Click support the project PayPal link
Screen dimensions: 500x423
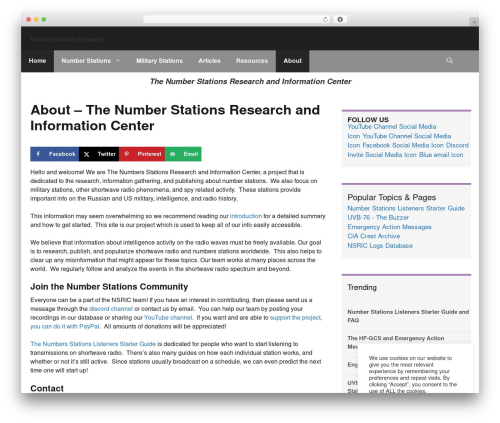(x=176, y=322)
